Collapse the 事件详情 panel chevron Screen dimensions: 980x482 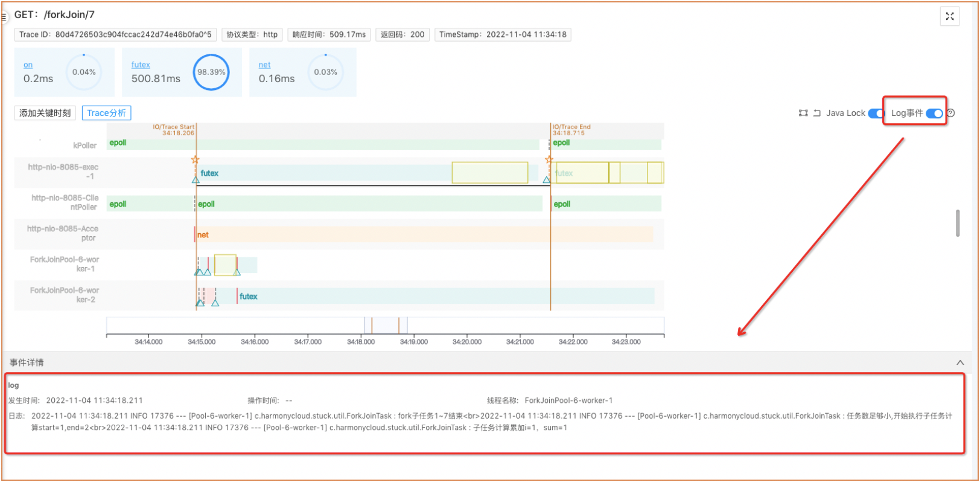pyautogui.click(x=959, y=362)
